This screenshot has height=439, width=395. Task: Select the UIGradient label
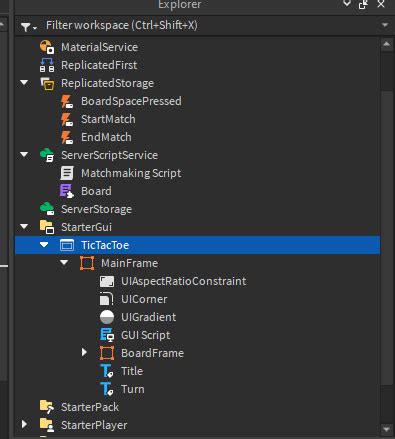pyautogui.click(x=148, y=317)
